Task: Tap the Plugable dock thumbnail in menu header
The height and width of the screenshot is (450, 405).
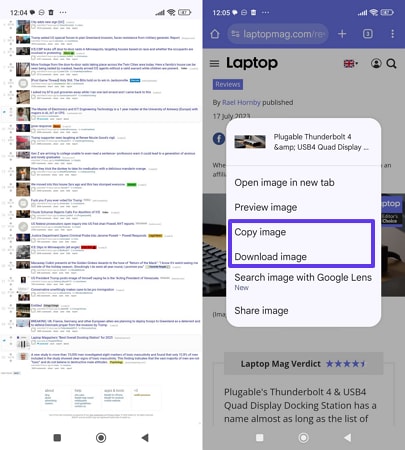Action: click(x=250, y=142)
